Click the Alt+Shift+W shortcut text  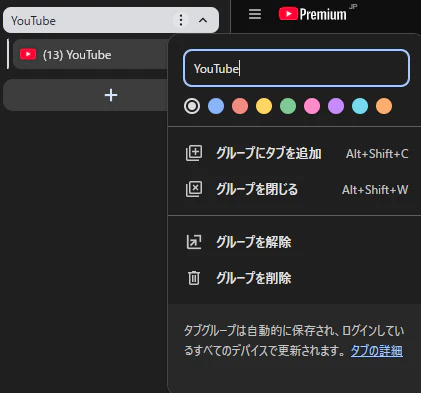[x=375, y=190]
